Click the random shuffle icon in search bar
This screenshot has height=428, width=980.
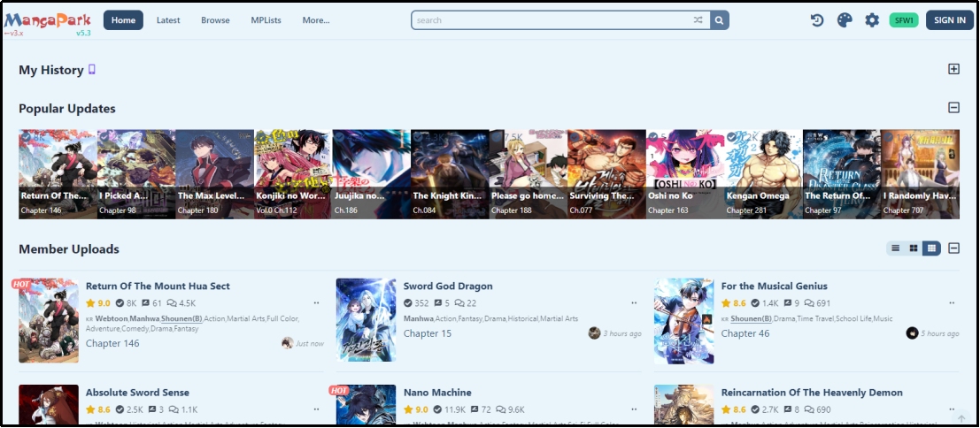[x=698, y=20]
